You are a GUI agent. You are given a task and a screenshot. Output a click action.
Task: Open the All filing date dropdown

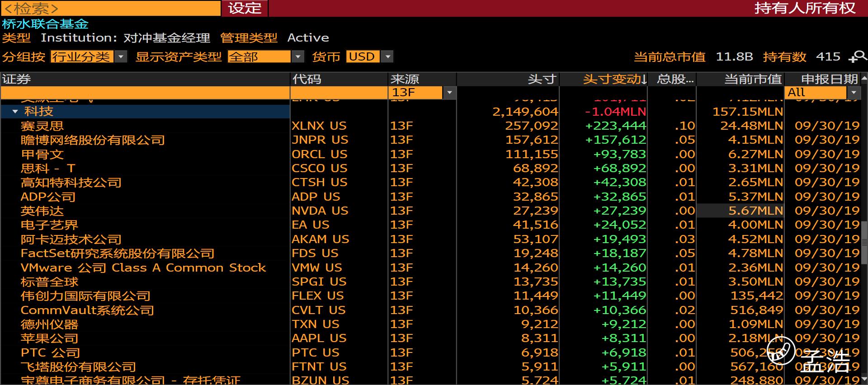pos(854,93)
